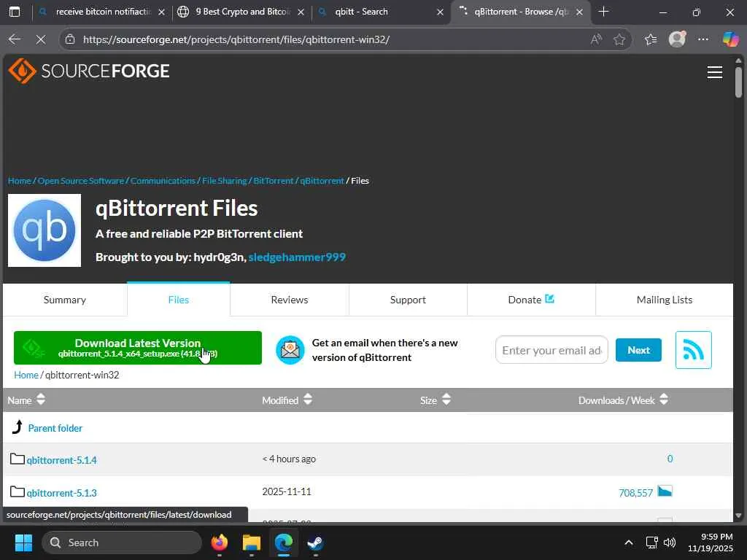Open the browser profile avatar
This screenshot has height=560, width=747.
coord(677,39)
